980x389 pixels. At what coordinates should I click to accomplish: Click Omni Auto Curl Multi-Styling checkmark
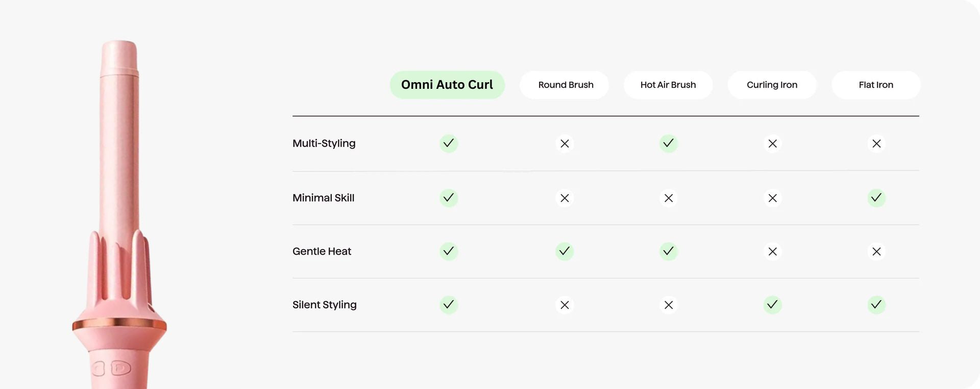coord(449,143)
